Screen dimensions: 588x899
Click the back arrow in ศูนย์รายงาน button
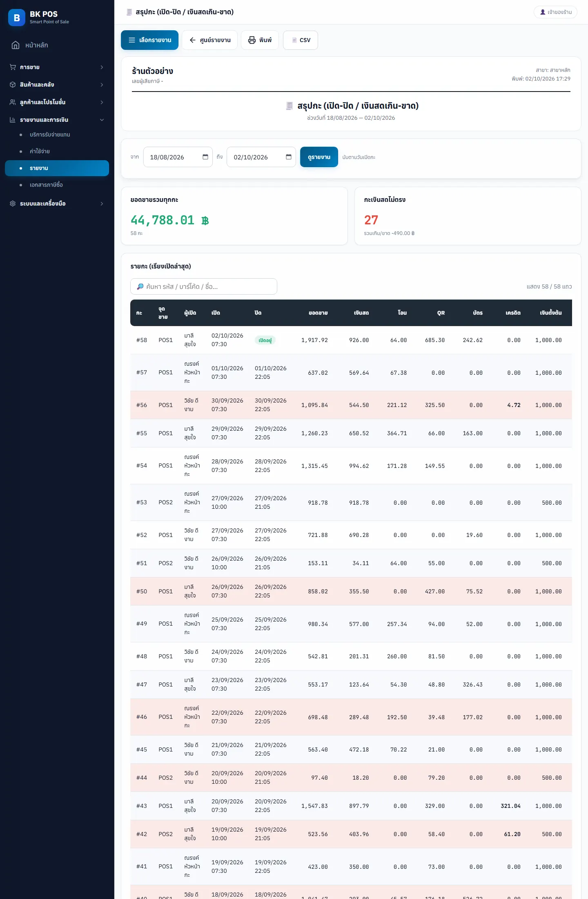[x=192, y=40]
